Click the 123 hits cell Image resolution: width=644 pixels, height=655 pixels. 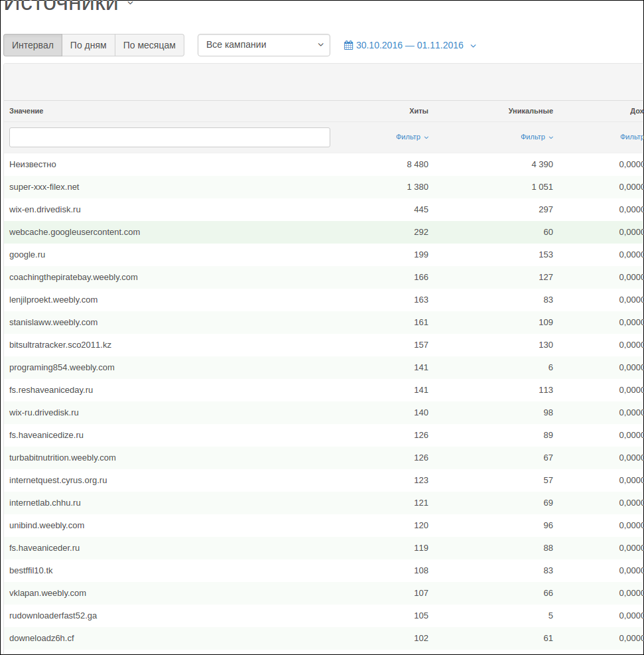pos(421,480)
